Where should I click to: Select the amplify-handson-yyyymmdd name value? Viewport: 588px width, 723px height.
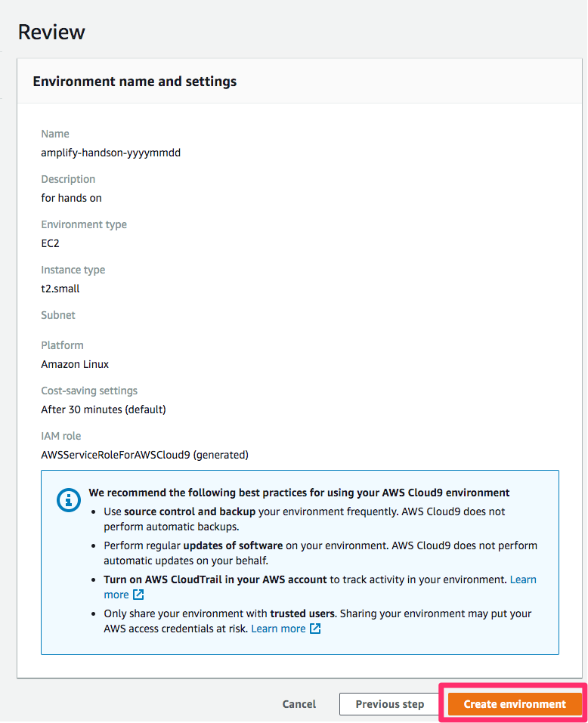click(110, 153)
